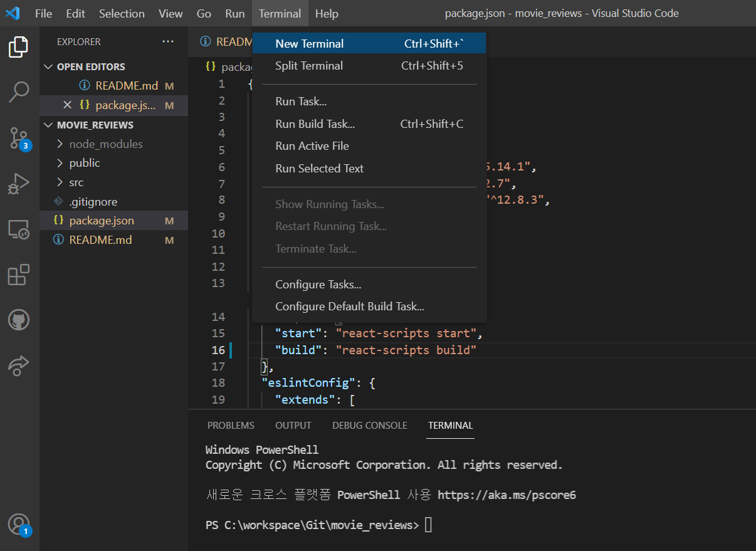
Task: Choose New Terminal from Terminal menu
Action: pos(369,43)
